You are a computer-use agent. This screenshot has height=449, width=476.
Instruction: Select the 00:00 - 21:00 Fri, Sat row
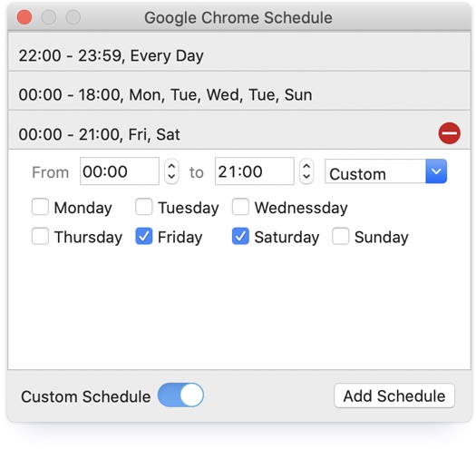[239, 130]
